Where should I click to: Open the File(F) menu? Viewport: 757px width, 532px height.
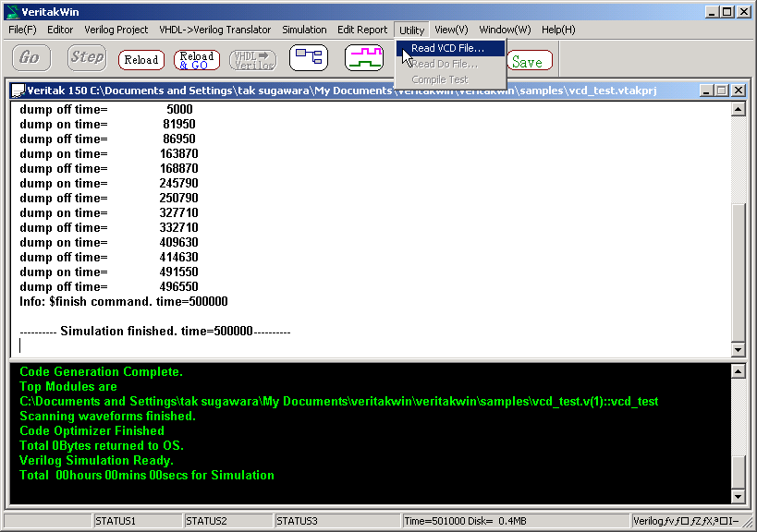click(x=23, y=30)
